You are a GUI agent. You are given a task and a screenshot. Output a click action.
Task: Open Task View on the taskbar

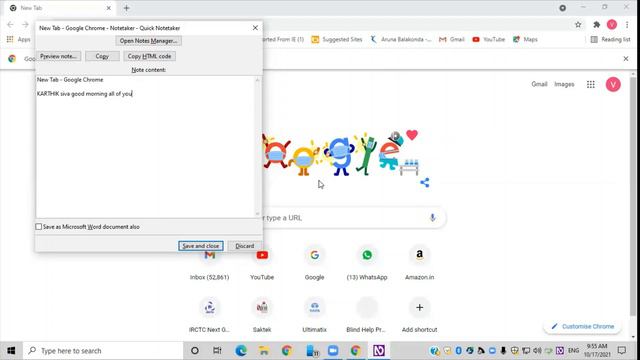pos(217,351)
